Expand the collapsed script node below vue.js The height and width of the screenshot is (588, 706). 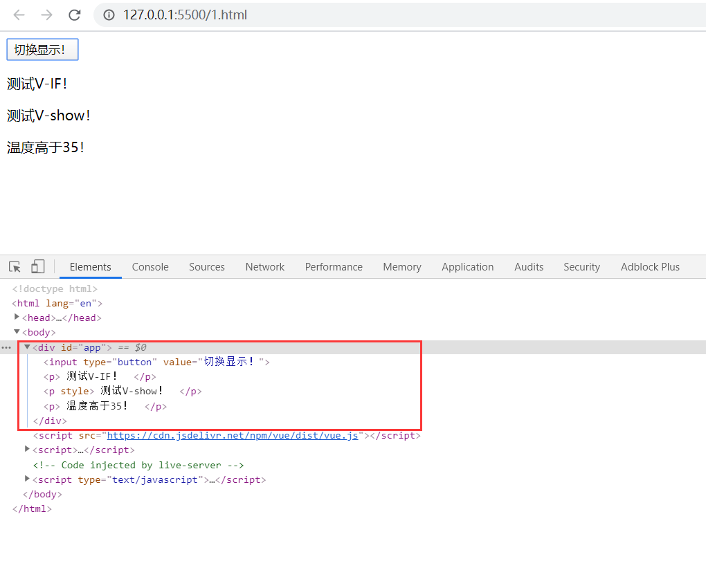click(27, 449)
